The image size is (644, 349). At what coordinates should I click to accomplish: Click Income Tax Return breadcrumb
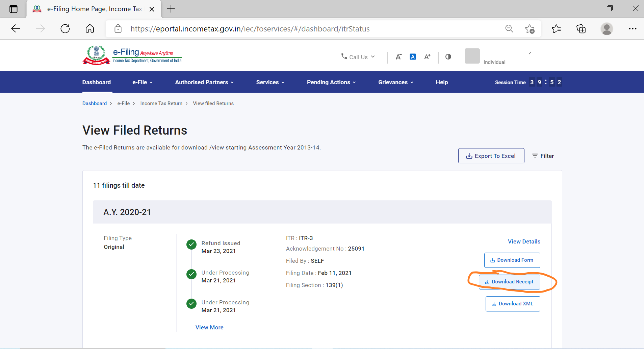(x=161, y=103)
